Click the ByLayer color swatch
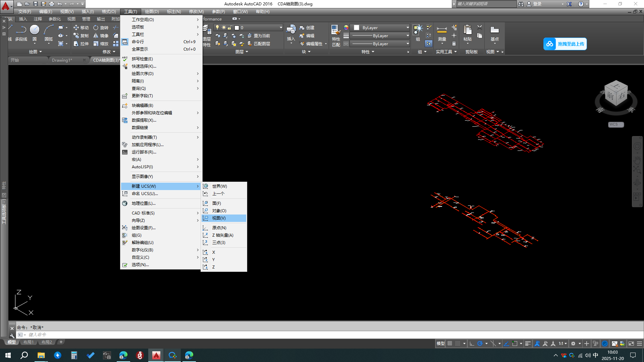Screen dimensions: 644x362 coord(357,28)
